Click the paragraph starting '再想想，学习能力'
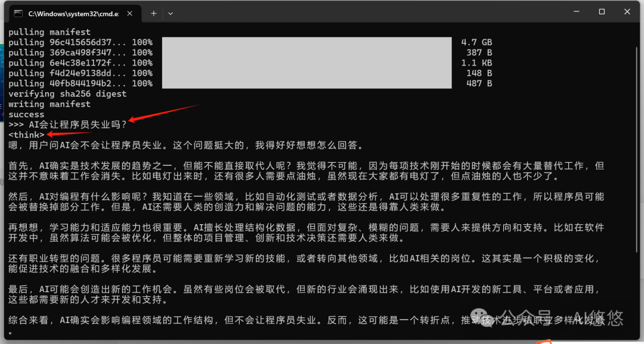Viewport: 644px width, 344px height. click(306, 233)
